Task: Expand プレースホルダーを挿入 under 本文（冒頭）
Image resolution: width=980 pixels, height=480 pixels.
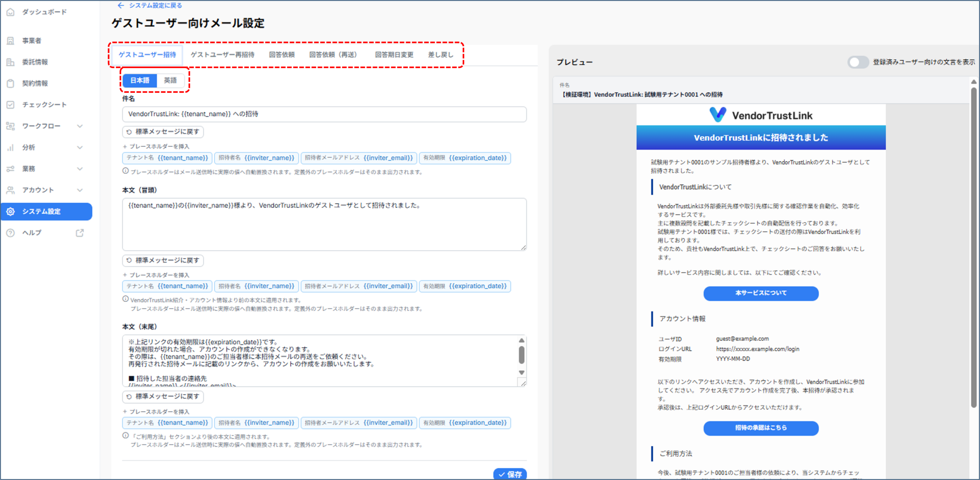Action: tap(156, 275)
